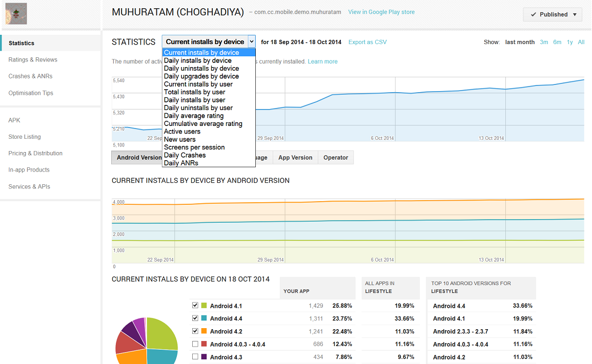Select "Daily Crashes" from the metric dropdown
This screenshot has width=592, height=364.
pyautogui.click(x=185, y=155)
